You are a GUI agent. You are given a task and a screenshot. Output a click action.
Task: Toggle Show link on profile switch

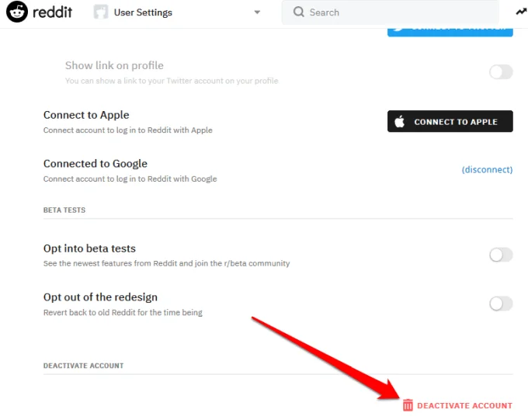point(501,71)
